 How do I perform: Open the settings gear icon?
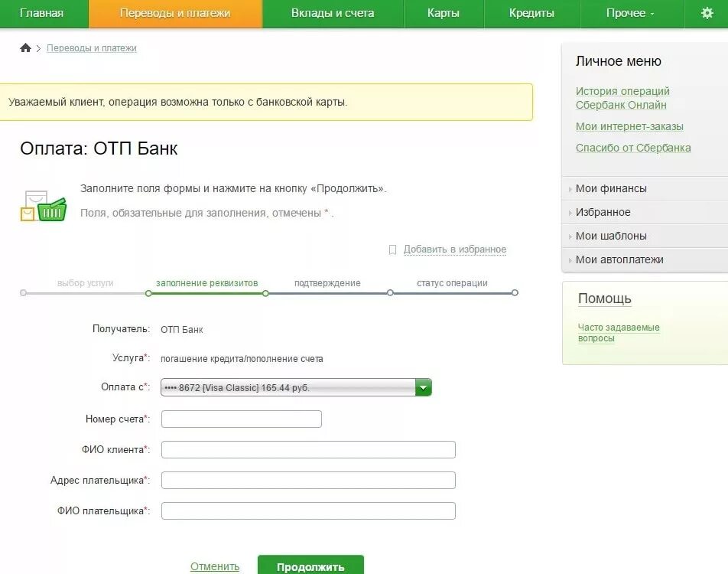707,13
